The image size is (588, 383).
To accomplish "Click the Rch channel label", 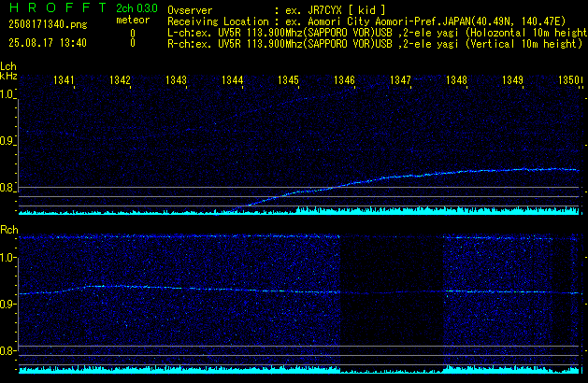I will [9, 230].
